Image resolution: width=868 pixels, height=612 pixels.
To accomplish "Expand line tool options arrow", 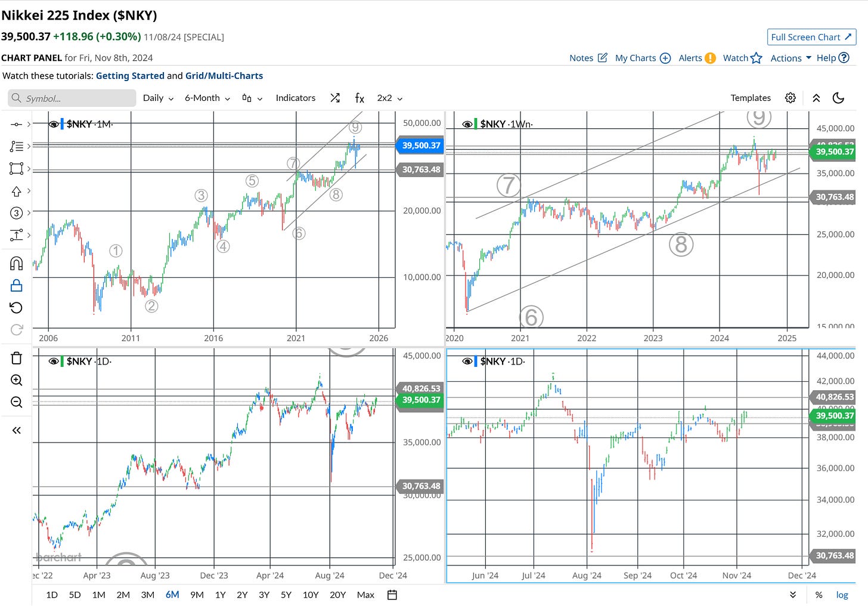I will click(29, 125).
